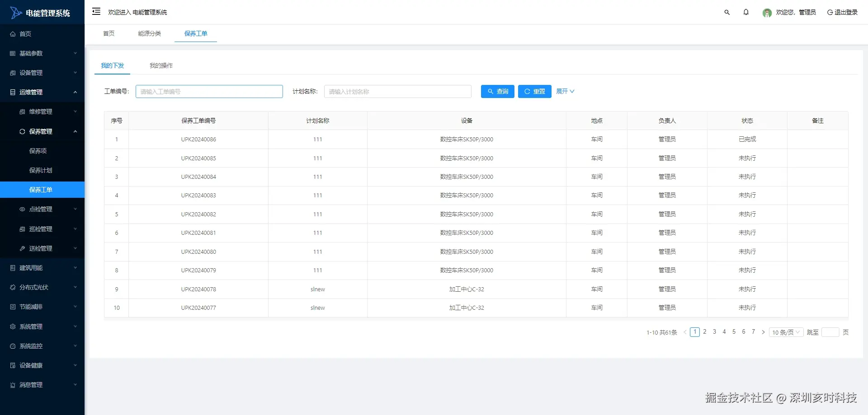Expand the 基础参数 menu chevron

(75, 53)
